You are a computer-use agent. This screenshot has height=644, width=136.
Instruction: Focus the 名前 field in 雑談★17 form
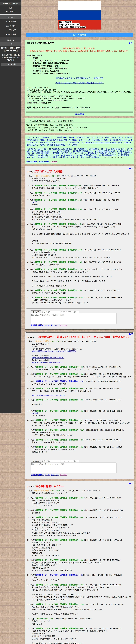point(51,461)
